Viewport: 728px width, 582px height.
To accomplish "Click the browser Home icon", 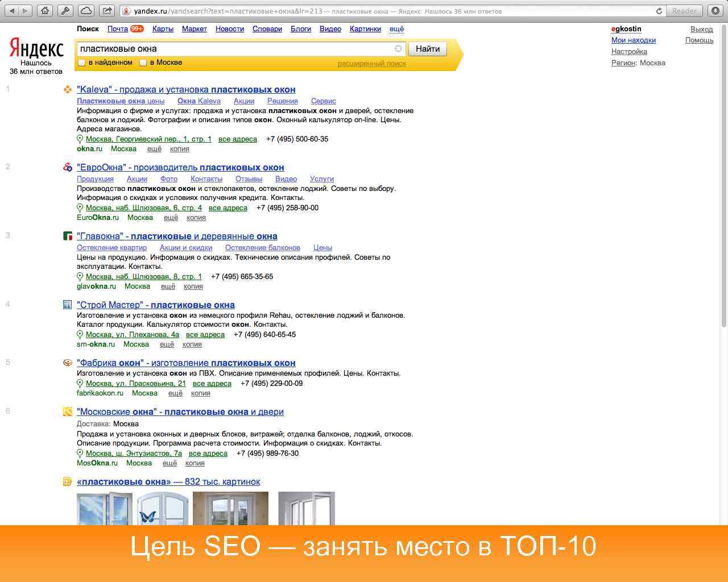I will point(45,10).
